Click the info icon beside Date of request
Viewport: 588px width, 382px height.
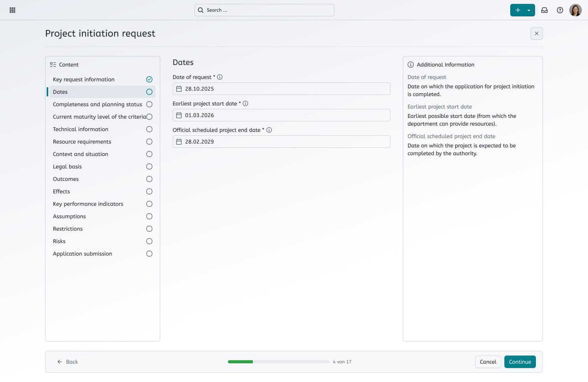coord(220,77)
